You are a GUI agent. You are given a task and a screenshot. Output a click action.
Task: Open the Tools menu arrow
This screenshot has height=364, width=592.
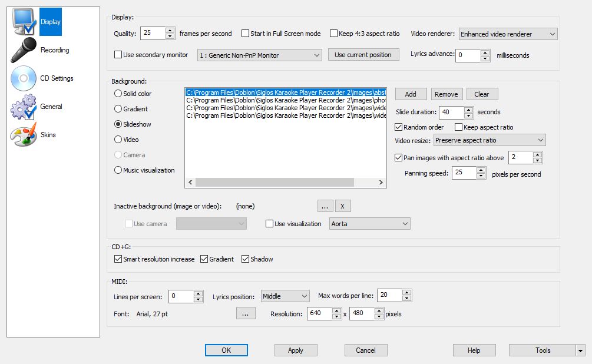580,350
